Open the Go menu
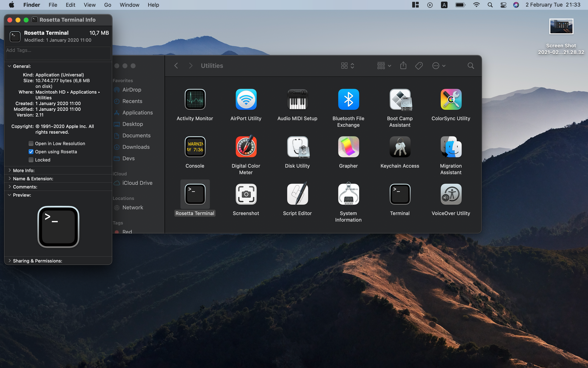The image size is (588, 368). click(x=108, y=5)
